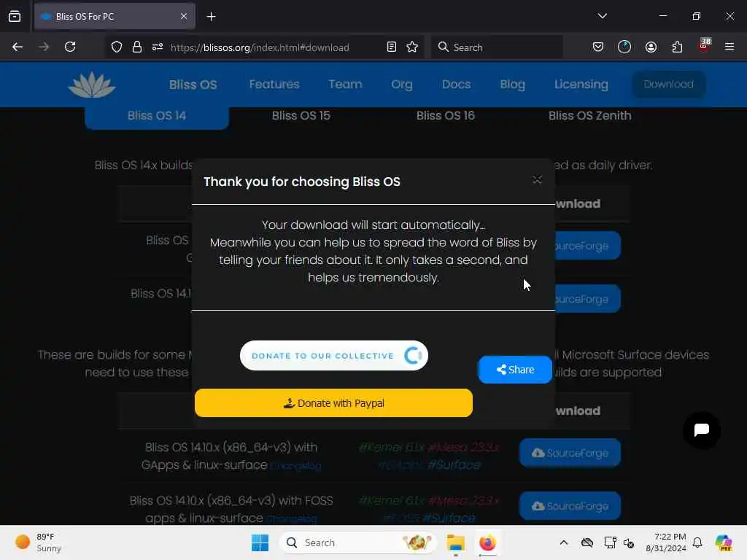The width and height of the screenshot is (747, 560).
Task: Close the Thank you dialog
Action: (x=537, y=180)
